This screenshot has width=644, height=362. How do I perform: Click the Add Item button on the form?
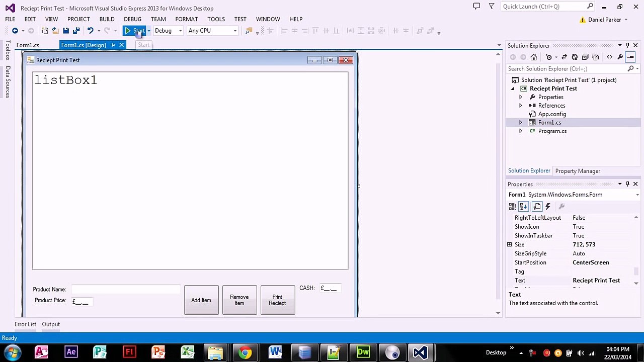tap(201, 300)
